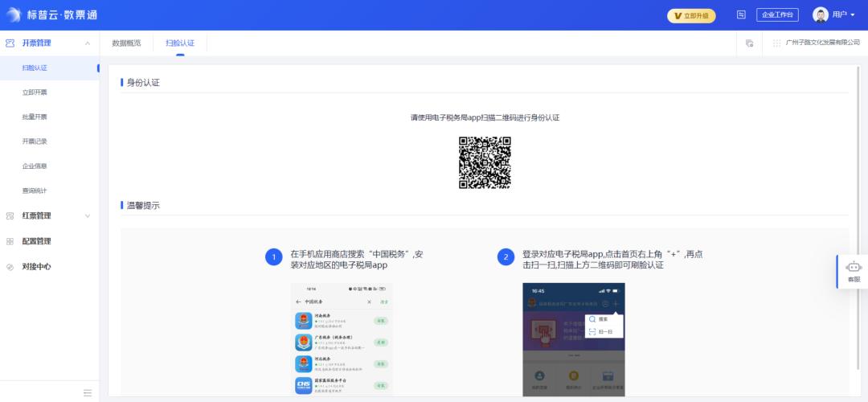Click the user avatar picture

coord(821,15)
